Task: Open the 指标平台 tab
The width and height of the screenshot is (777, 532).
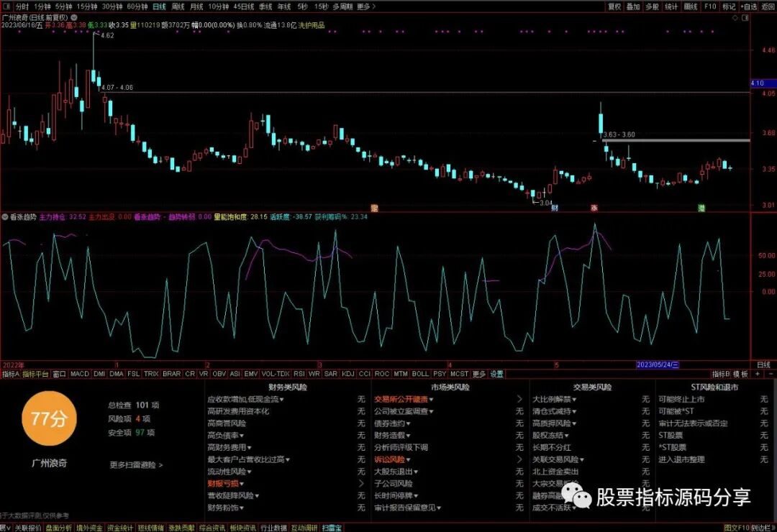Action: (x=36, y=374)
